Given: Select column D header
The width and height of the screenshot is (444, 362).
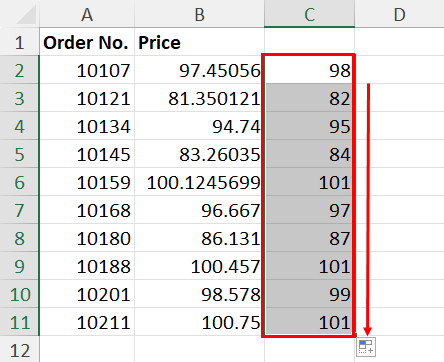Looking at the screenshot, I should click(x=399, y=14).
